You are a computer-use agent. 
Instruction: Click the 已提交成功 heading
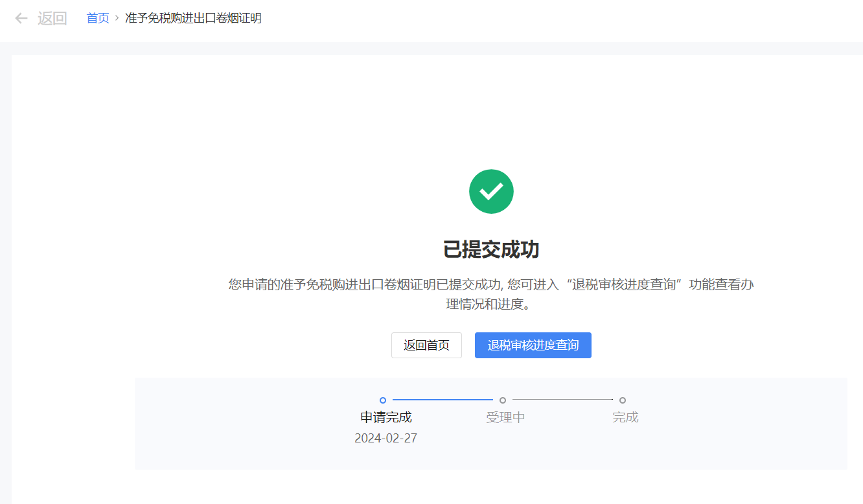tap(491, 249)
